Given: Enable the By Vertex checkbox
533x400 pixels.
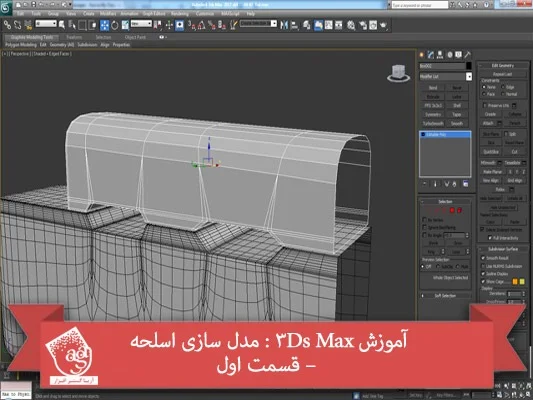Looking at the screenshot, I should tap(424, 220).
